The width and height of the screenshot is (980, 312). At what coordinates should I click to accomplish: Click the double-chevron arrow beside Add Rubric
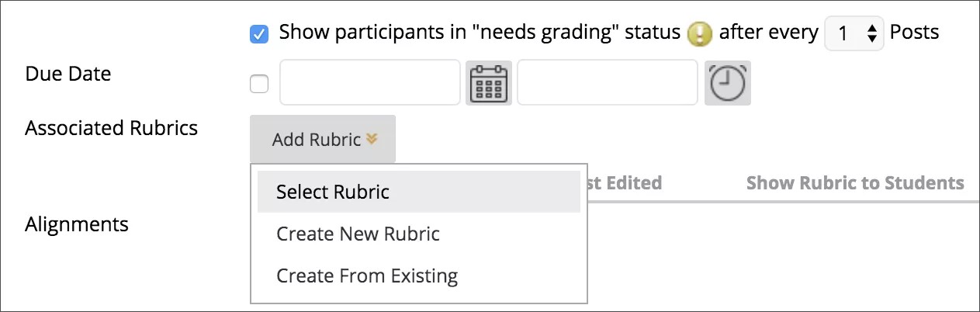pos(372,140)
